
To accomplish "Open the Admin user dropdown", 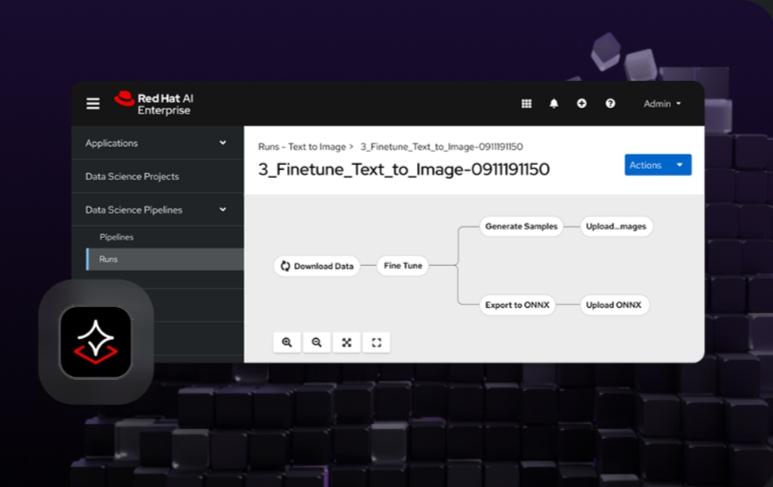I will [662, 104].
